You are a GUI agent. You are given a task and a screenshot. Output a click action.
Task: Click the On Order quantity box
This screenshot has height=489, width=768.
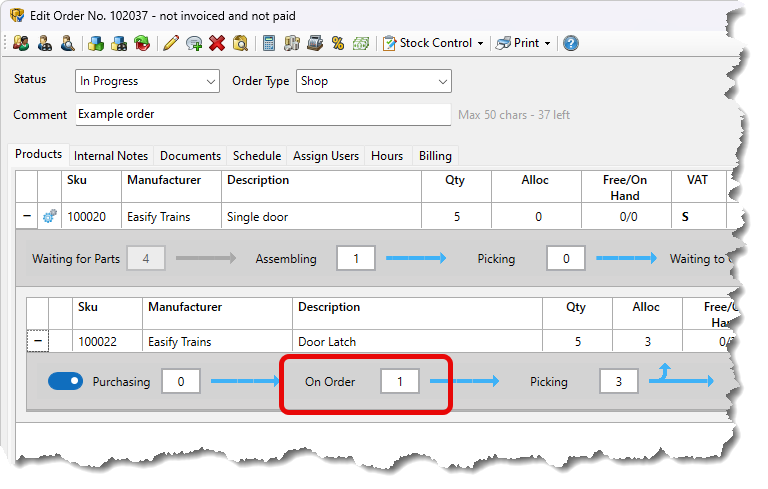pos(400,382)
